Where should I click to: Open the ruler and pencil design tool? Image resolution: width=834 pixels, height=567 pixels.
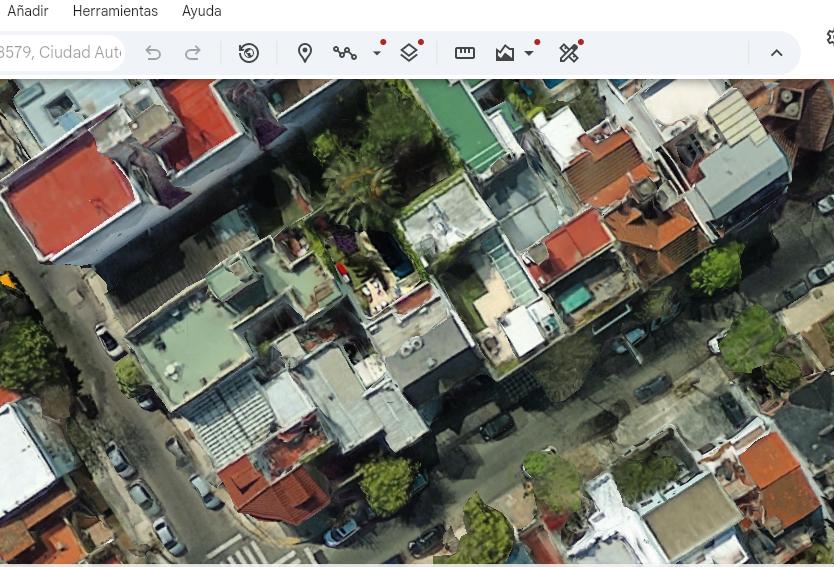click(569, 53)
